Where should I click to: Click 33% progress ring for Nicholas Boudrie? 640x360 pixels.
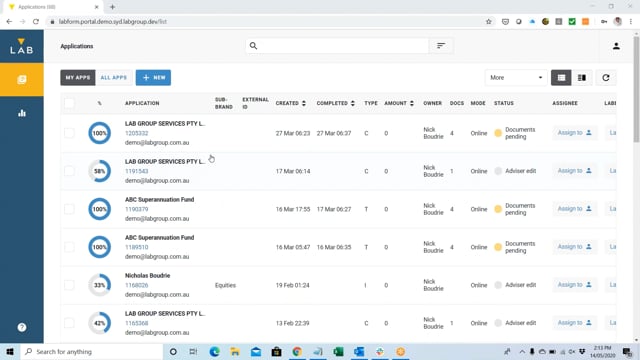(x=100, y=285)
